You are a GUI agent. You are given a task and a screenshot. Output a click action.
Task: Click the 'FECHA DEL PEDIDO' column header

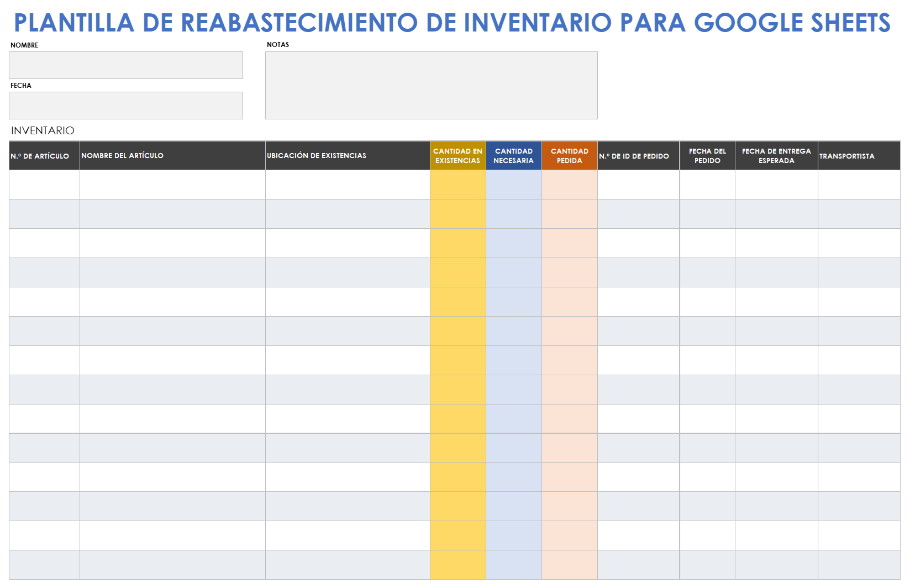[x=708, y=156]
